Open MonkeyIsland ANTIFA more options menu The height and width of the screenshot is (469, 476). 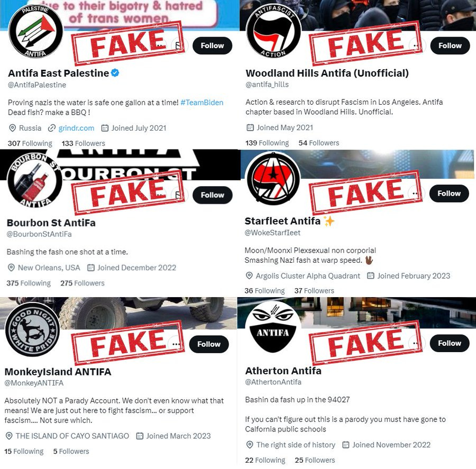[x=176, y=344]
